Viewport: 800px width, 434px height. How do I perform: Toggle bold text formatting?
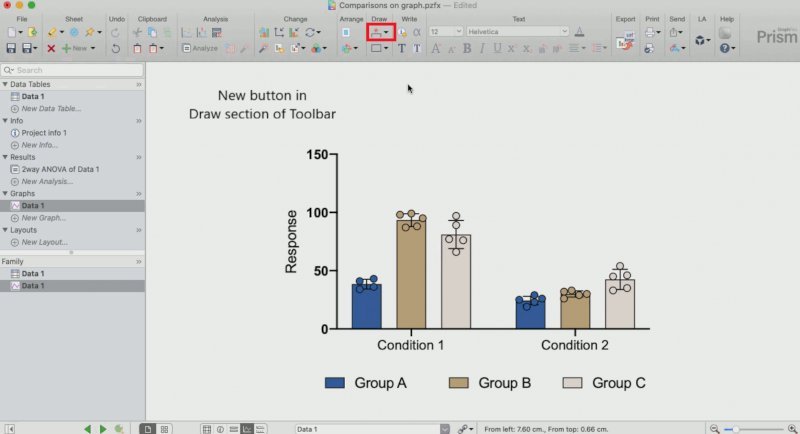click(467, 48)
